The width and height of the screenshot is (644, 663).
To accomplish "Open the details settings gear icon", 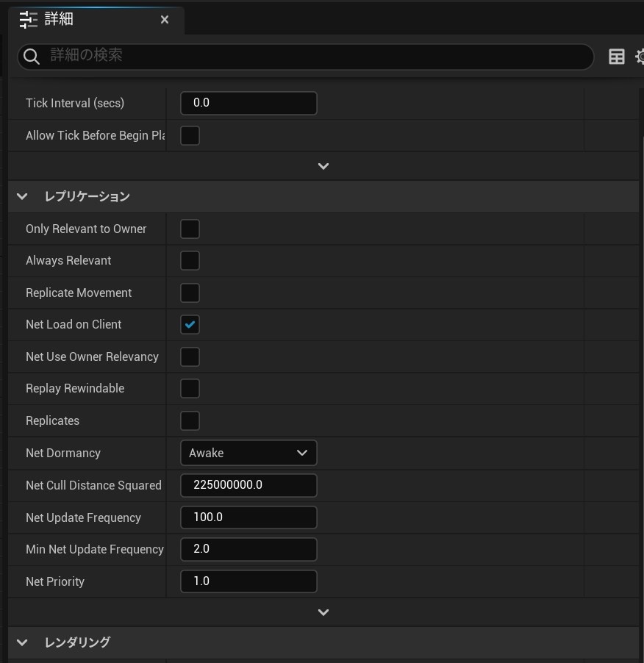I will pyautogui.click(x=640, y=56).
